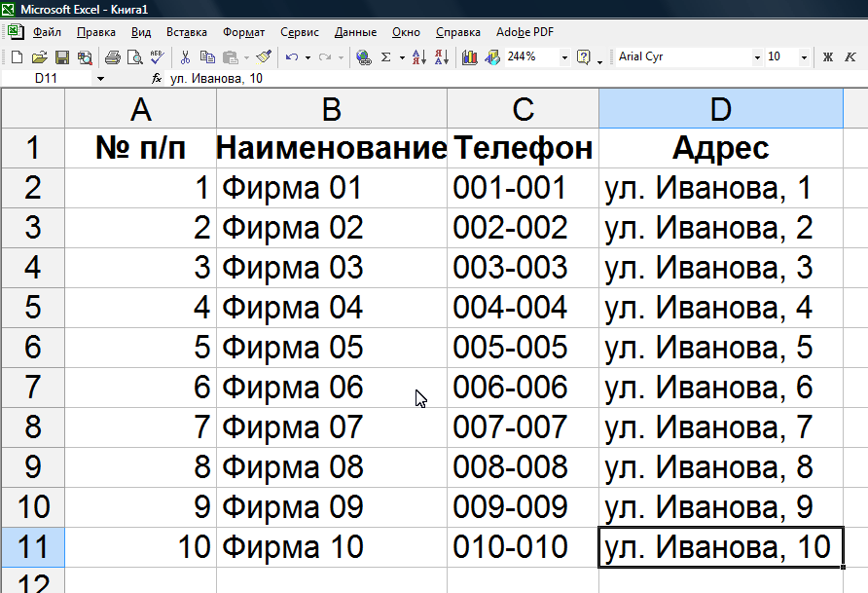Image resolution: width=868 pixels, height=593 pixels.
Task: Select column A header
Action: click(140, 108)
